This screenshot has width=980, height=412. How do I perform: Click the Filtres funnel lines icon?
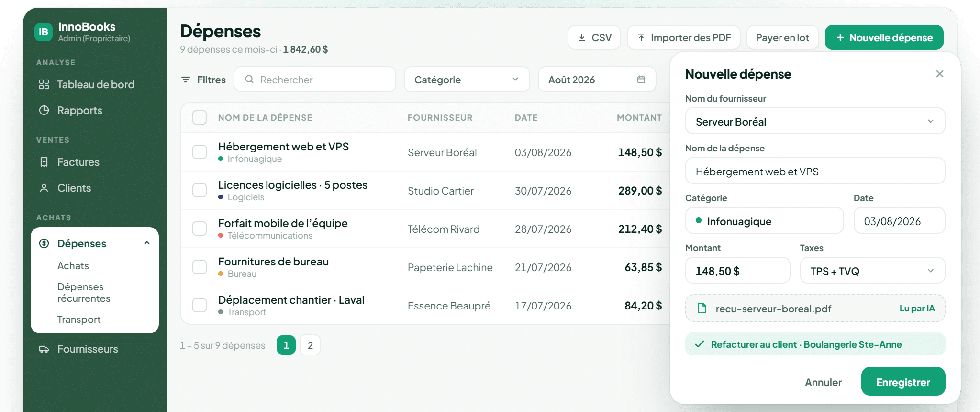click(186, 80)
